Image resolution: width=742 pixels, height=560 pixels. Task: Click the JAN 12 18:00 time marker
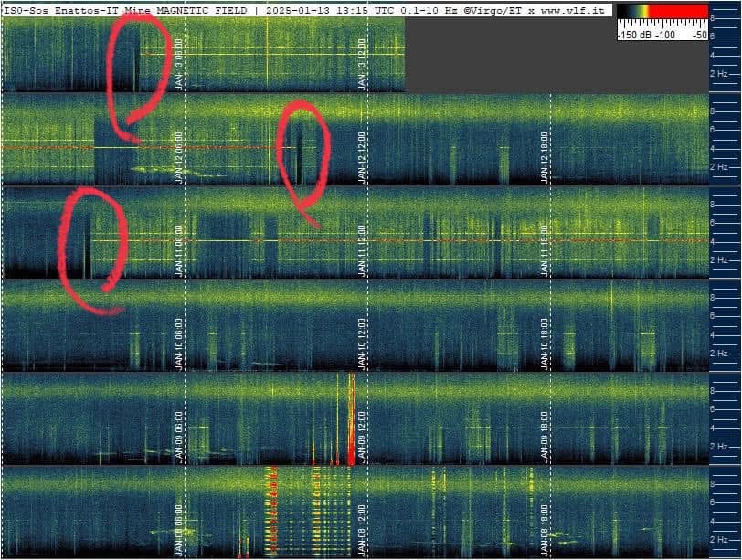tap(546, 156)
